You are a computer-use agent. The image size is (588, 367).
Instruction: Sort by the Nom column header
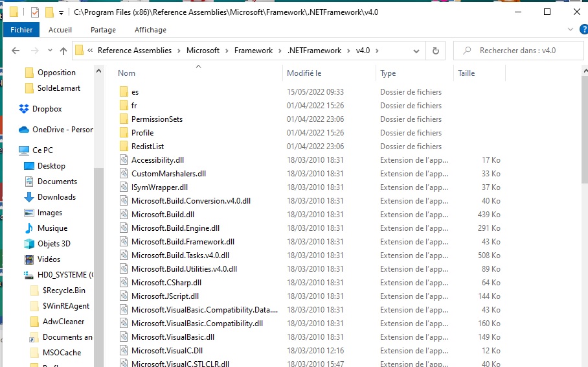(x=126, y=73)
